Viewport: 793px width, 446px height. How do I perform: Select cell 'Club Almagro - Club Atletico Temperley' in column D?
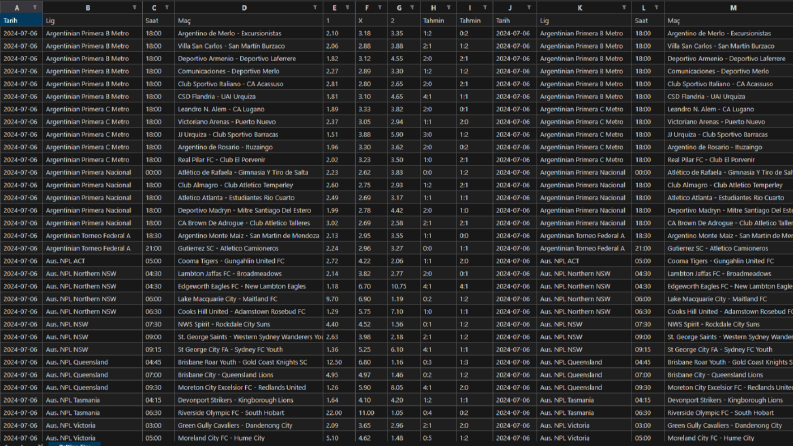click(249, 185)
